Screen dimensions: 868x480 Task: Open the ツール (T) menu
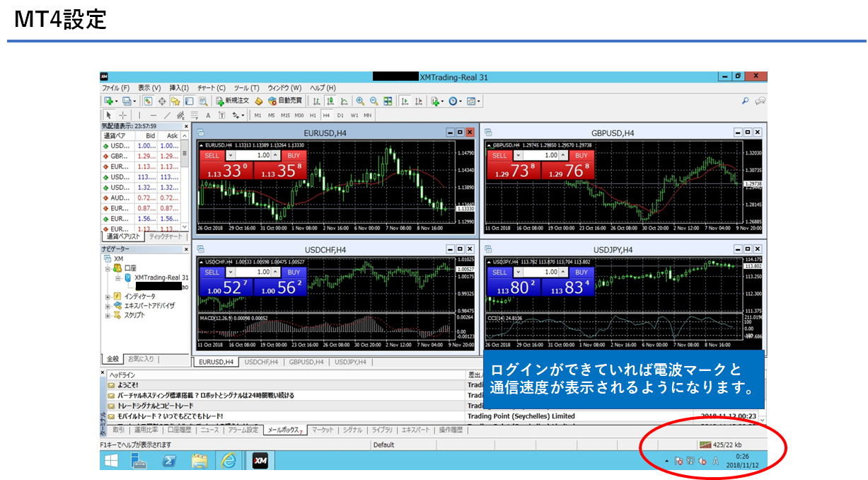[246, 88]
